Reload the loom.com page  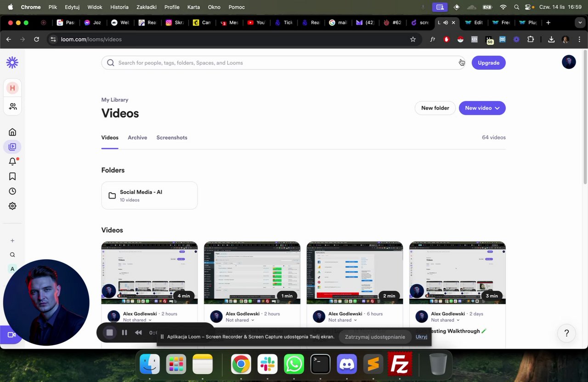coord(36,40)
